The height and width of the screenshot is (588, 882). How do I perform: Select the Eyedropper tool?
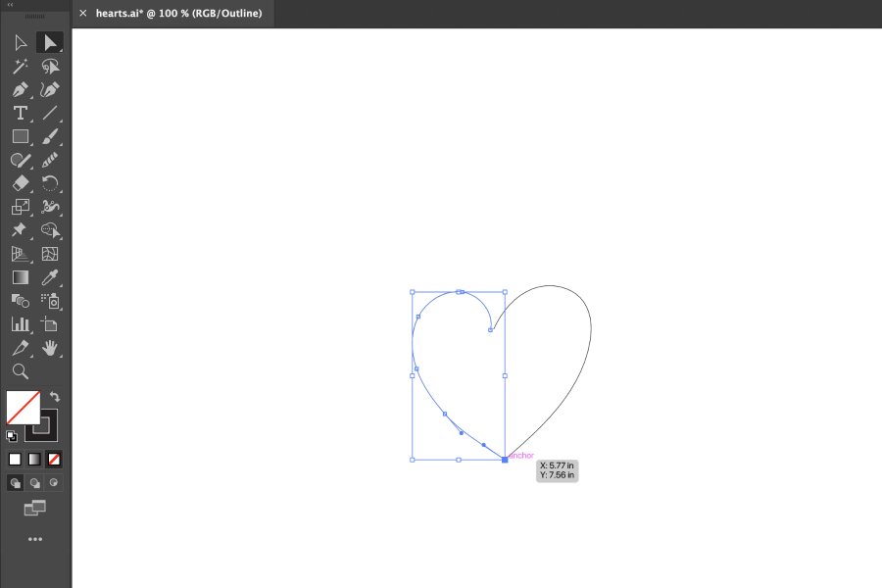coord(50,277)
